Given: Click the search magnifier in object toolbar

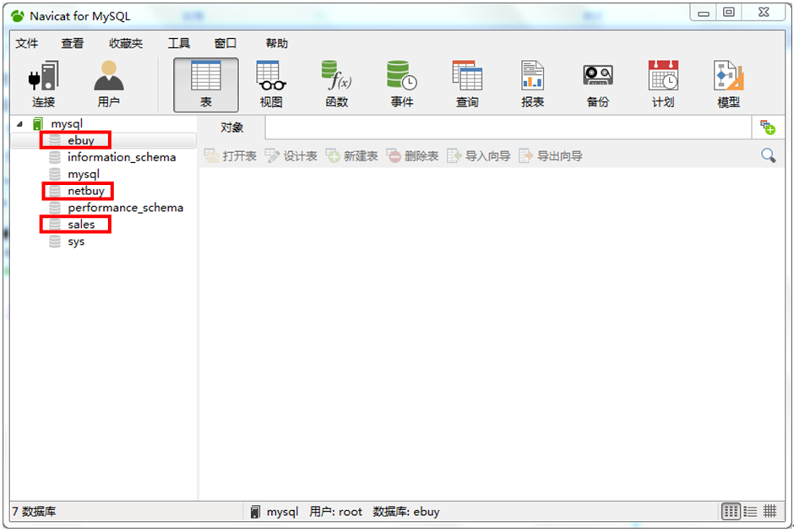Looking at the screenshot, I should [768, 155].
